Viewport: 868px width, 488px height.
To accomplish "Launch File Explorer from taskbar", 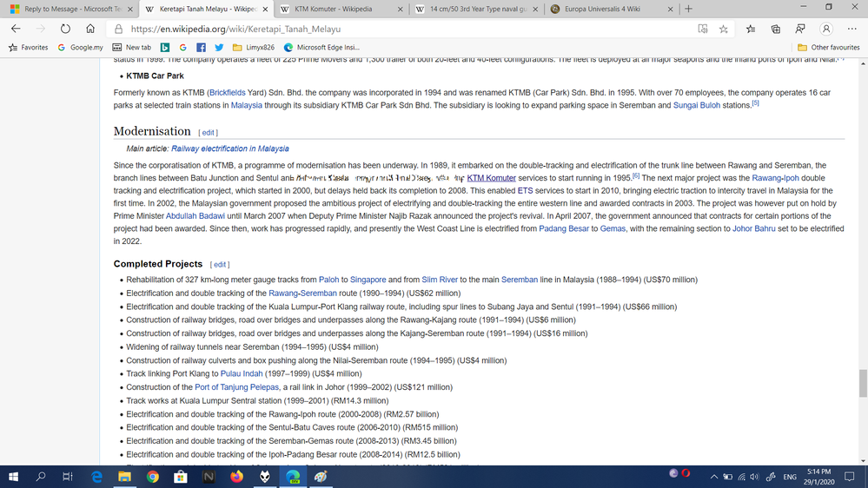I will tap(124, 477).
